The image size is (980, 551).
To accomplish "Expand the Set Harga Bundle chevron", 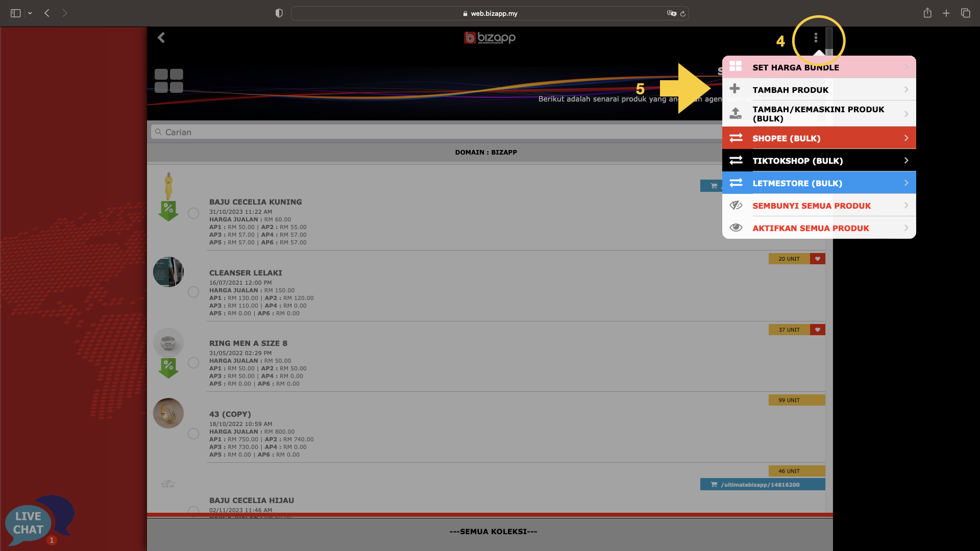I will [906, 67].
